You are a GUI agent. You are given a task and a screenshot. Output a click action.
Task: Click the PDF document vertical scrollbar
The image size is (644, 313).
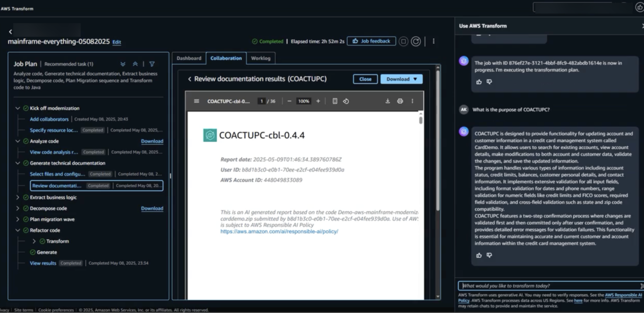pyautogui.click(x=421, y=120)
